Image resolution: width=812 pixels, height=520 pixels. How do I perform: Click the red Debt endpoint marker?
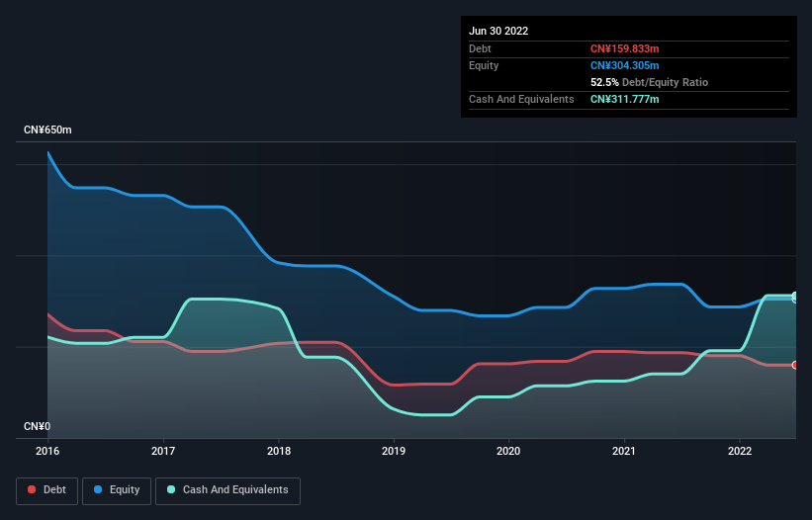click(795, 365)
